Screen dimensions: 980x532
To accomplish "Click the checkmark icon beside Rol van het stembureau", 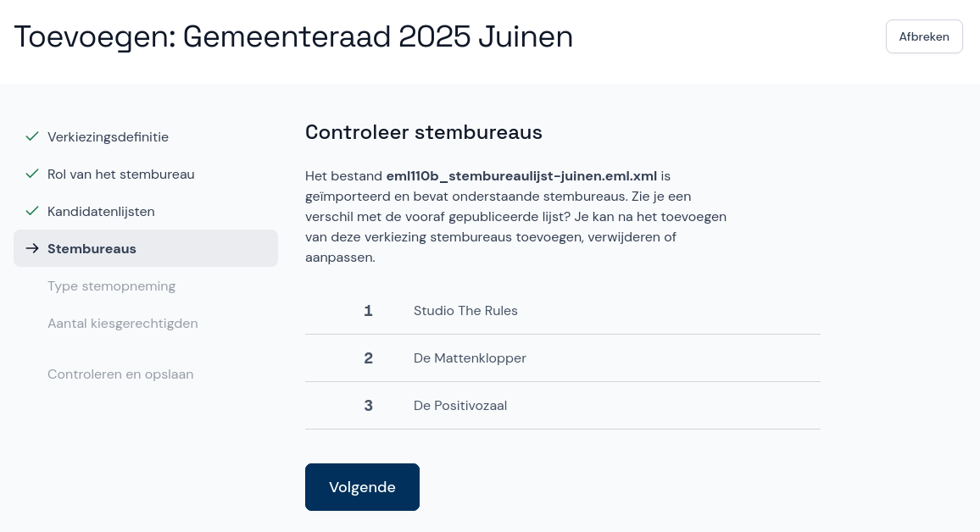I will (x=32, y=174).
